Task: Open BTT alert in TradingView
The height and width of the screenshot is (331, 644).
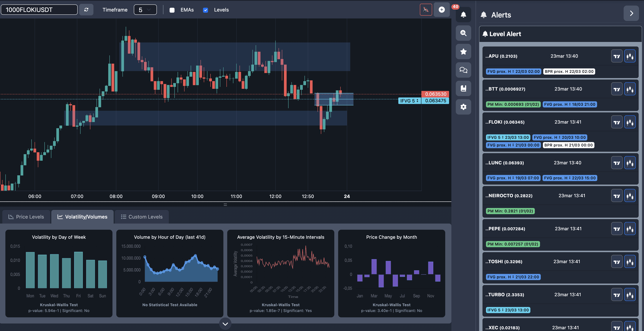Action: click(x=617, y=89)
